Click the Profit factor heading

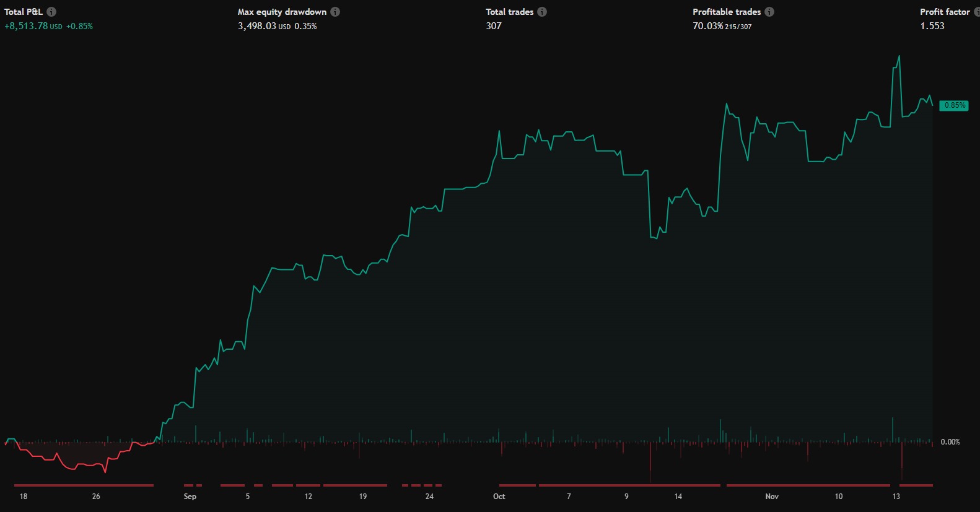pyautogui.click(x=945, y=12)
